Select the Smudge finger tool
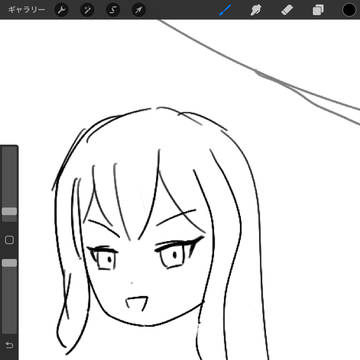The width and height of the screenshot is (360, 360). 255,10
